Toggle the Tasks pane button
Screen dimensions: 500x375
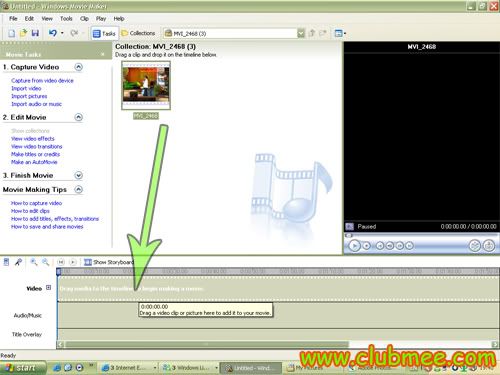(x=104, y=33)
